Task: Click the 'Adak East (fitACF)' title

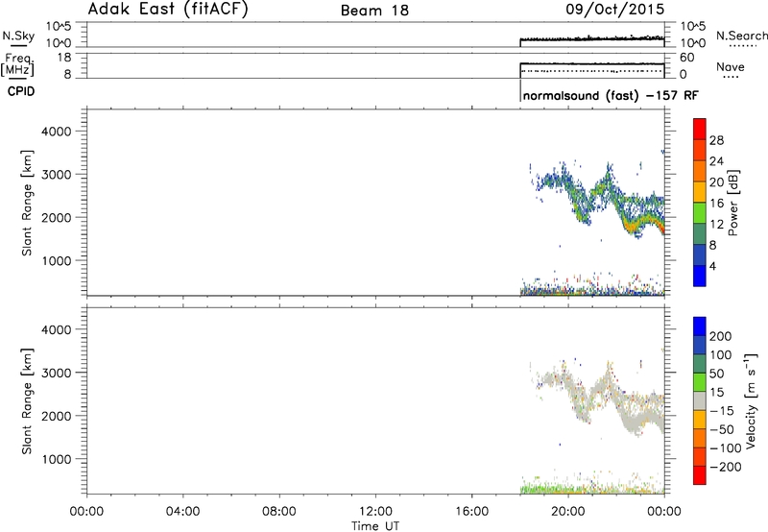Action: 168,9
